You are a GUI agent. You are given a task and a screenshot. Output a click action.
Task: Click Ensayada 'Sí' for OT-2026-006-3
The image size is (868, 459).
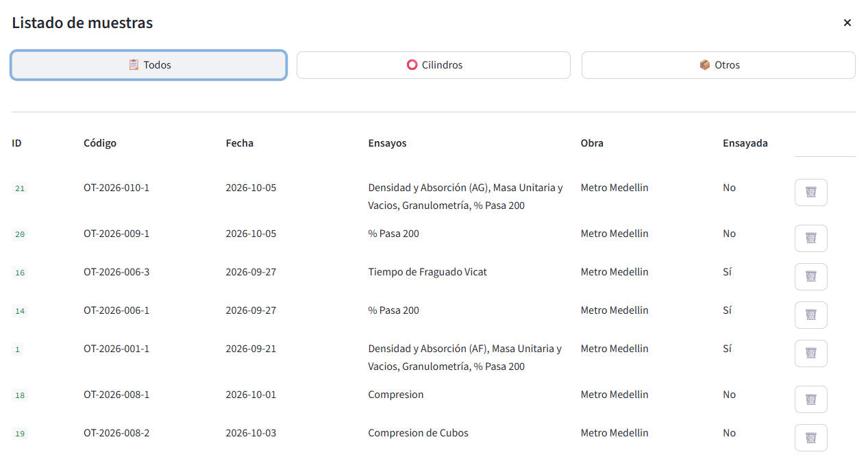728,272
